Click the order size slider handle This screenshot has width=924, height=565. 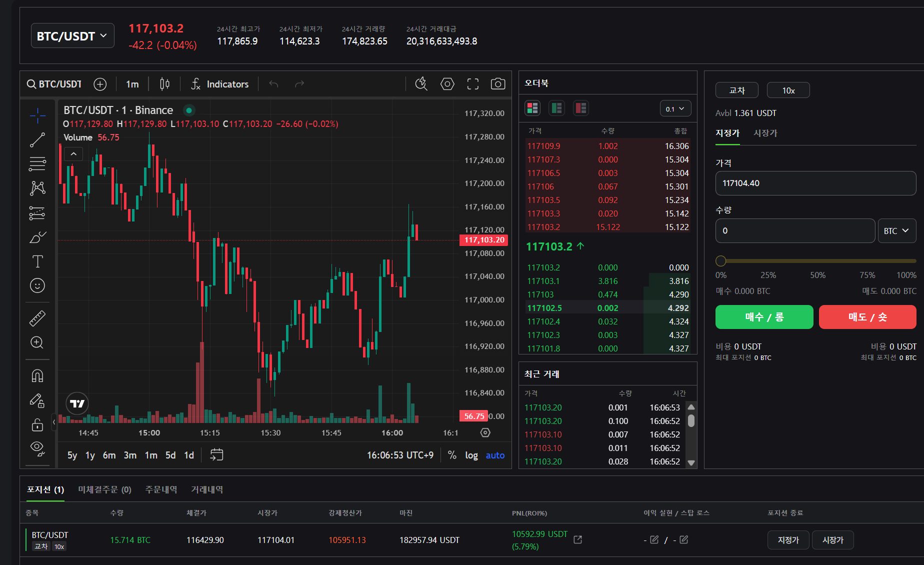tap(720, 260)
